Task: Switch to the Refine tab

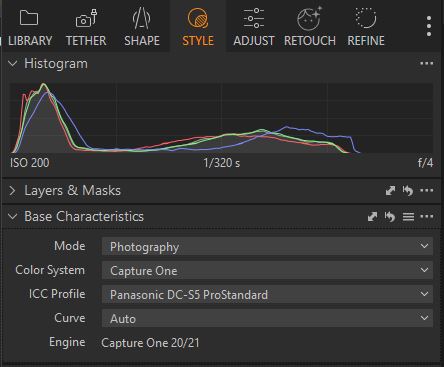Action: tap(366, 27)
